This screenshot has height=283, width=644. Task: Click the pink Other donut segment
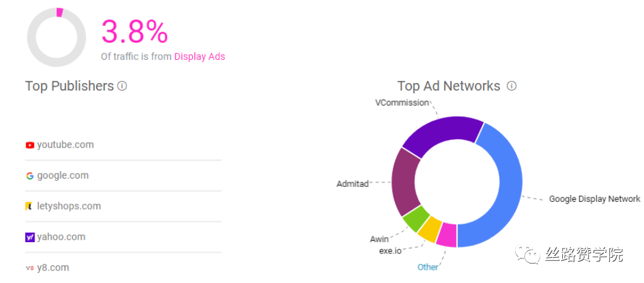(x=447, y=235)
